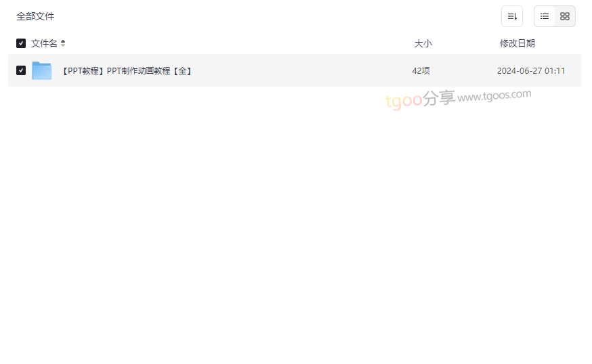This screenshot has width=592, height=364.
Task: Sort files by the 修改日期 column
Action: (517, 43)
